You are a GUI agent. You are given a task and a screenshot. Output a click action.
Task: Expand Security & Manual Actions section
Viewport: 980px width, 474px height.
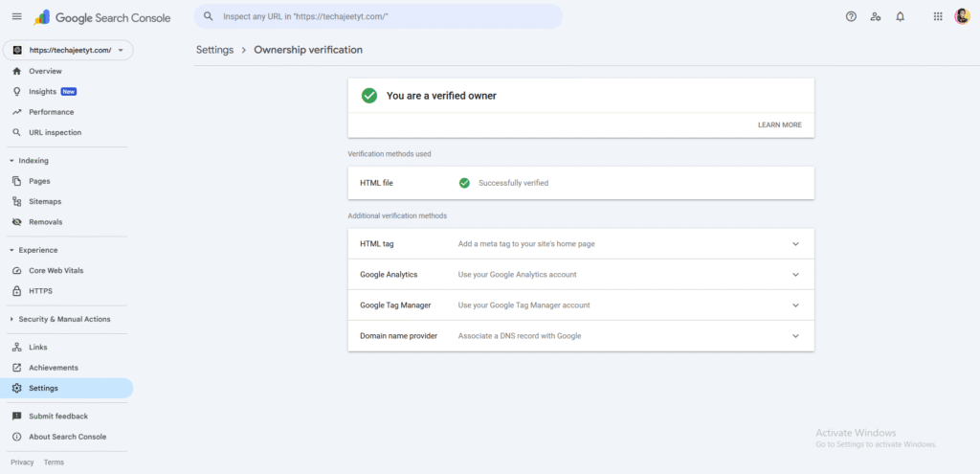11,319
